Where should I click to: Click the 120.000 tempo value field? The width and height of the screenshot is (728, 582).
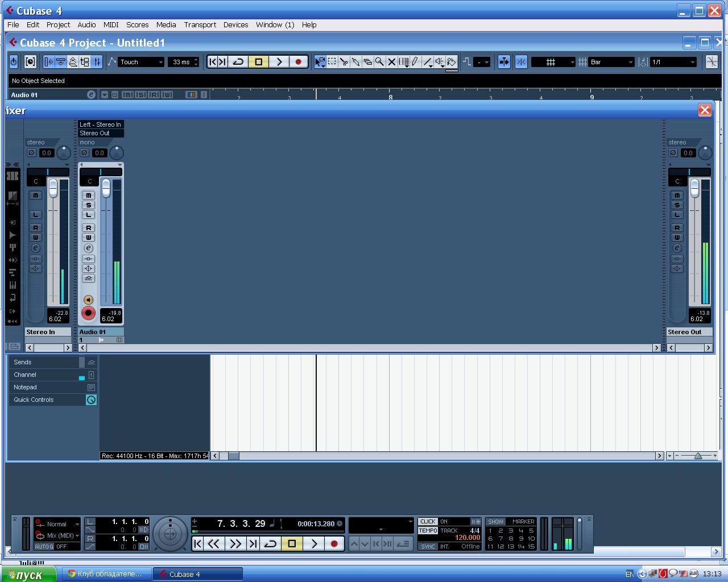tap(467, 538)
